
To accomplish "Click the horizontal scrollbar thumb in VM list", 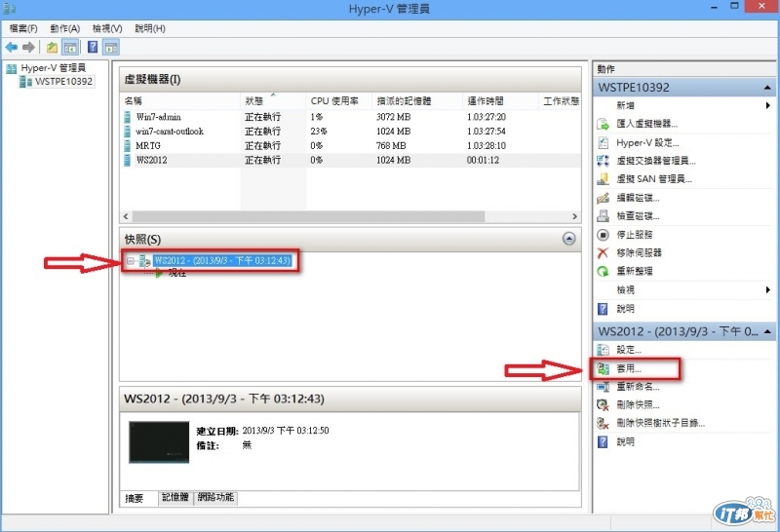I will (308, 216).
